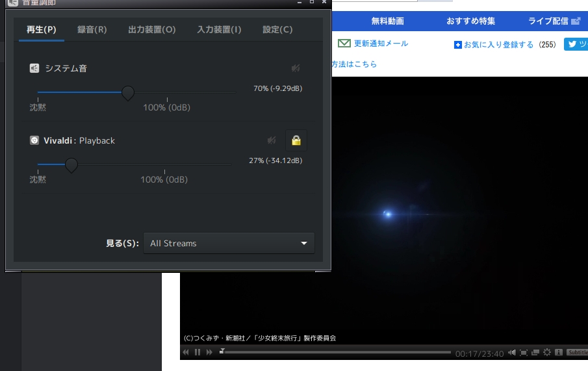Toggle the Vivaldi channel lock button
This screenshot has height=371, width=588.
(x=296, y=140)
